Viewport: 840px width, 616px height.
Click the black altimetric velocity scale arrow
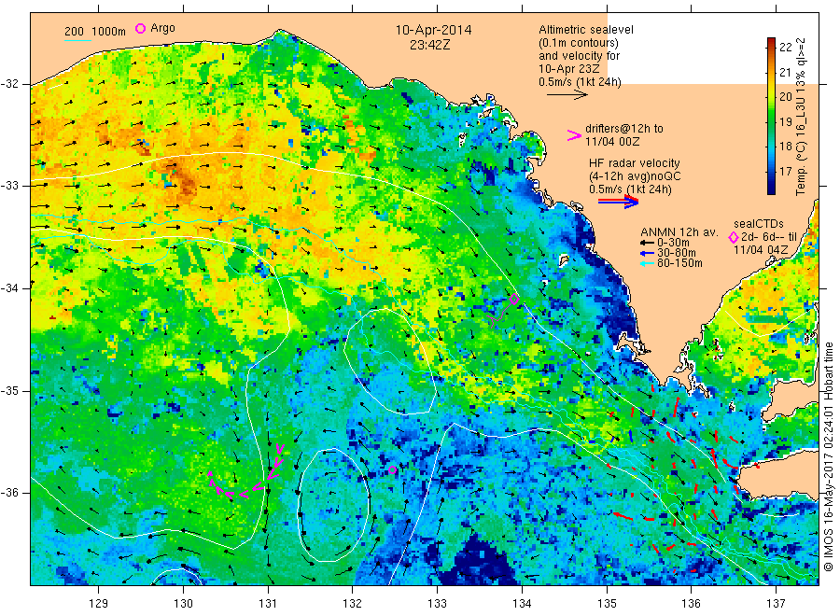pyautogui.click(x=567, y=95)
